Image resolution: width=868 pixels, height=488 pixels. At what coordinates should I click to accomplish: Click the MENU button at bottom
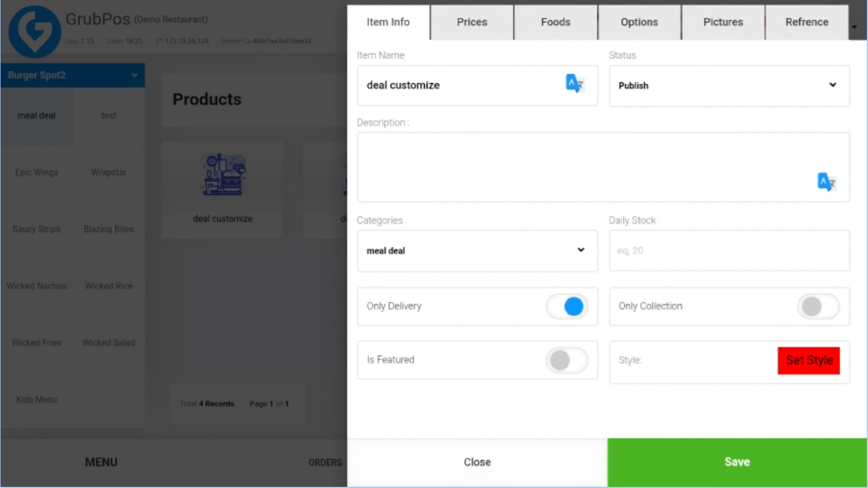point(101,462)
